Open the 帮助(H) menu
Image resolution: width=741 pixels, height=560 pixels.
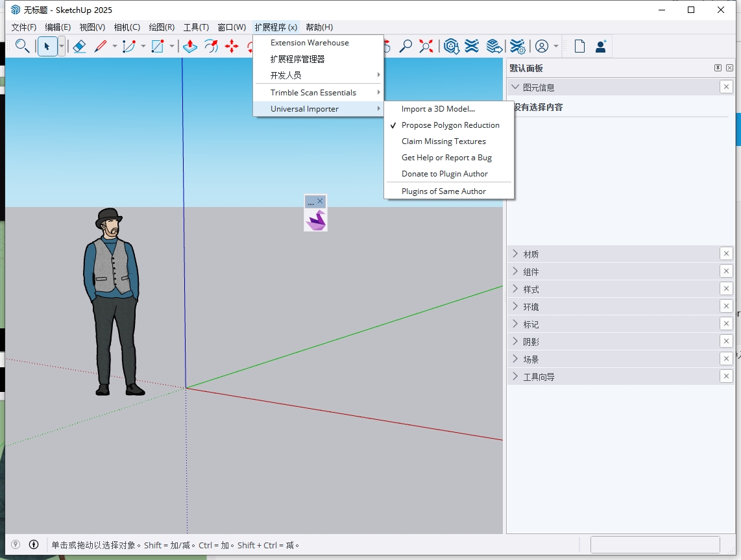(x=319, y=27)
